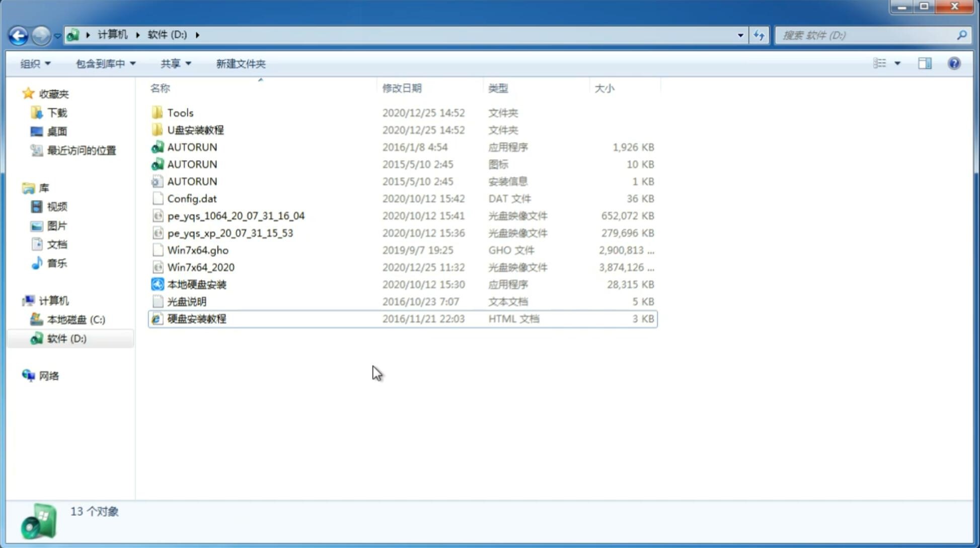Image resolution: width=980 pixels, height=548 pixels.
Task: Open Win7x64.gho backup file
Action: 197,250
